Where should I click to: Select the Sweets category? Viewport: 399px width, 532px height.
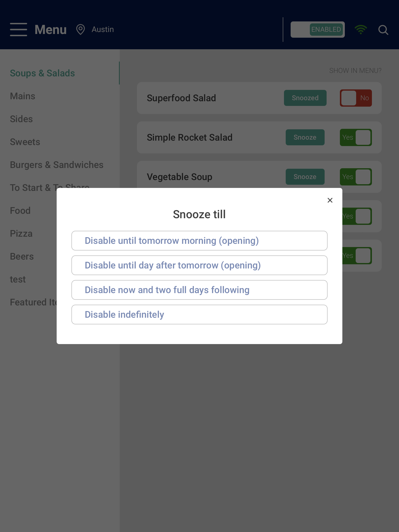(x=25, y=142)
